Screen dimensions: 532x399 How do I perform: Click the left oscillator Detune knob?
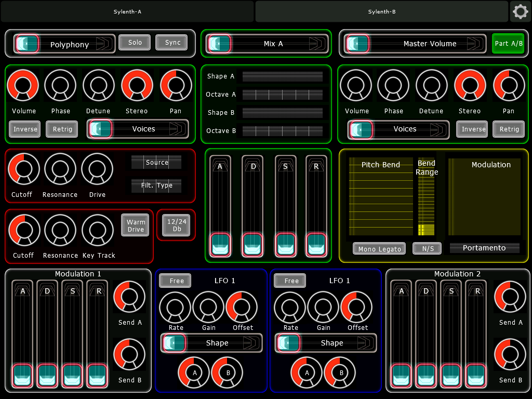tap(99, 85)
